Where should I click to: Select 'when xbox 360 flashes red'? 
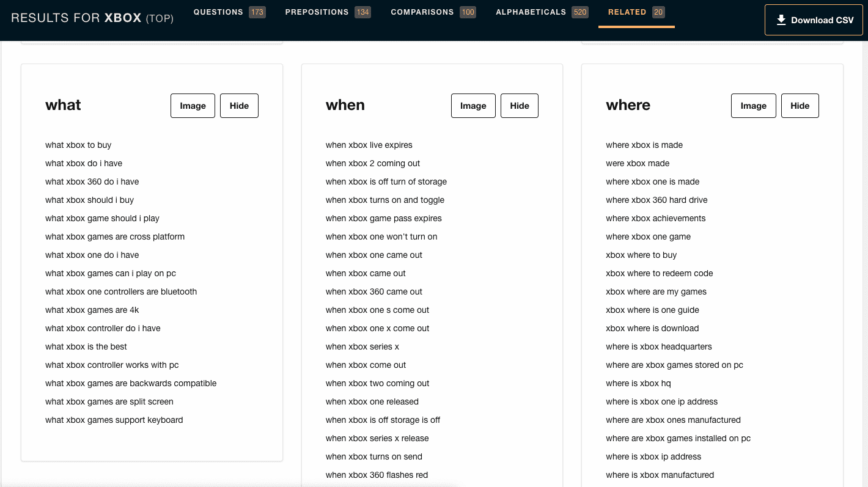377,475
